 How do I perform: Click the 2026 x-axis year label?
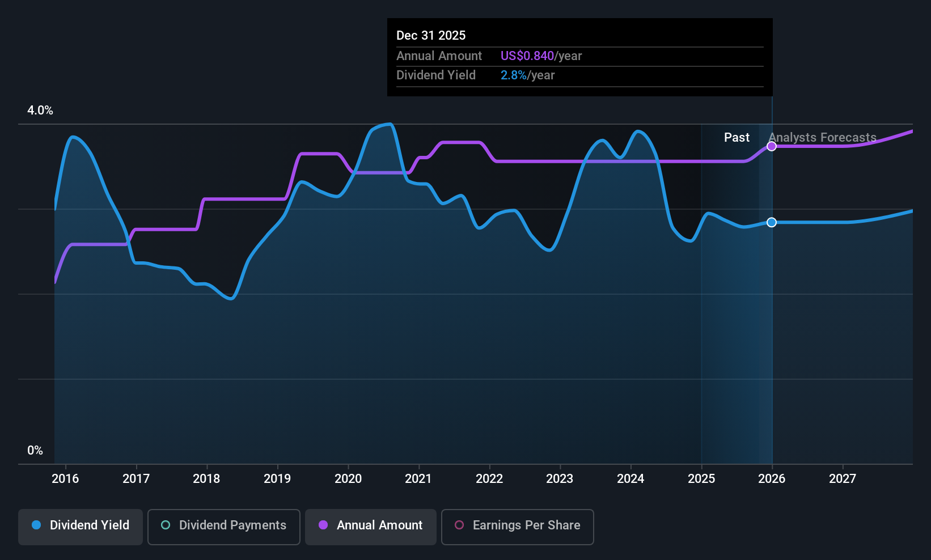(x=772, y=479)
